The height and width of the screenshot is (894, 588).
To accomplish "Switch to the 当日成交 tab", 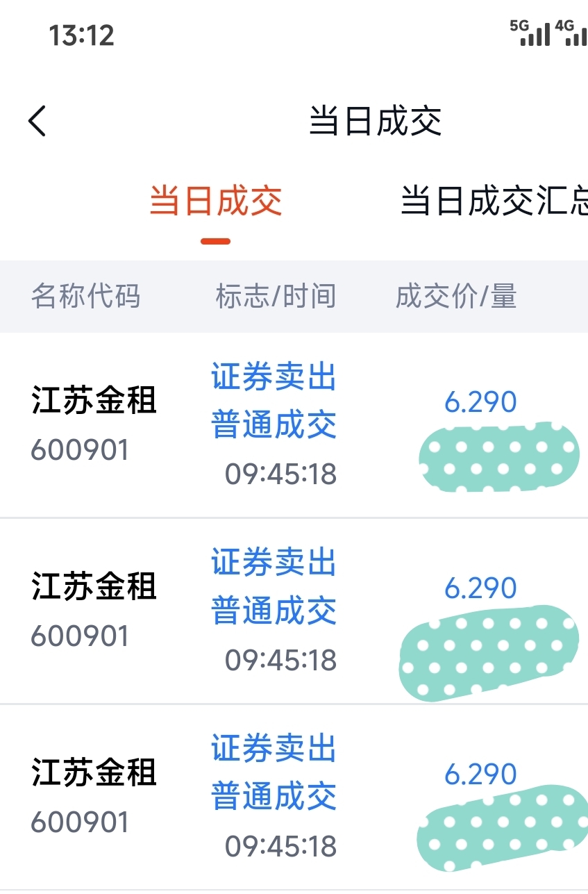I will (x=216, y=202).
